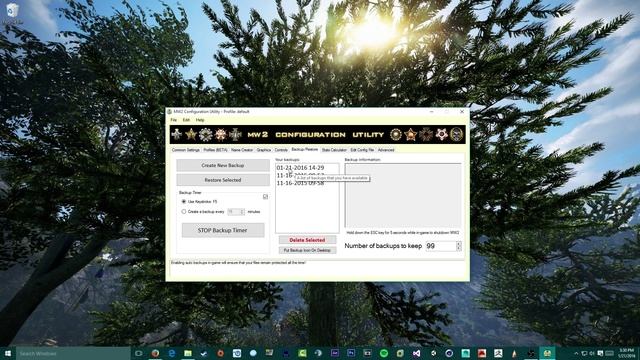
Task: Open the volume control in the tray
Action: tap(591, 353)
